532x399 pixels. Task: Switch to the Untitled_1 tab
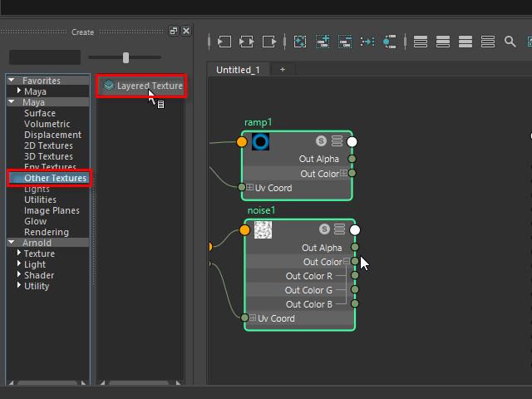(x=238, y=70)
